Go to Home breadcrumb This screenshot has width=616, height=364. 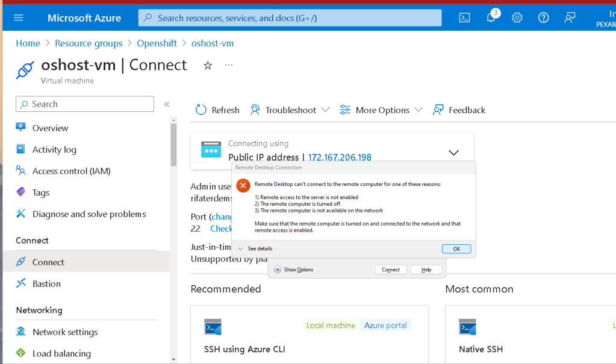28,43
